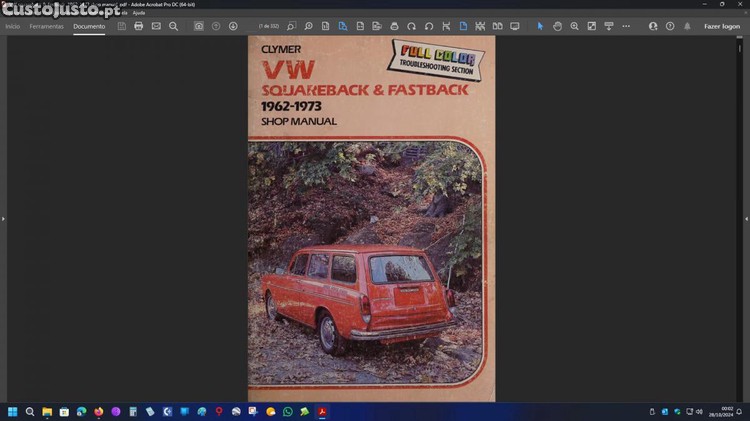
Task: Expand the left navigation pane arrow
Action: tap(3, 218)
